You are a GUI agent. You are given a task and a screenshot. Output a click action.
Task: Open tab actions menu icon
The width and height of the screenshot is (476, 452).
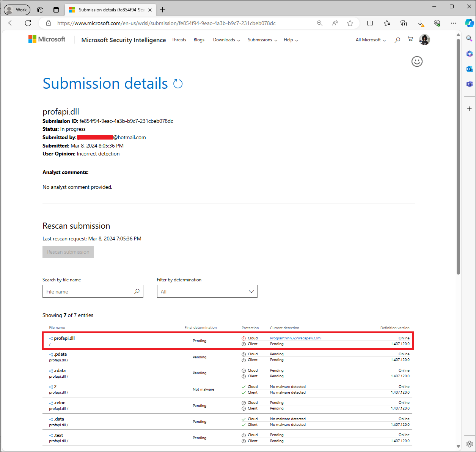pos(56,10)
